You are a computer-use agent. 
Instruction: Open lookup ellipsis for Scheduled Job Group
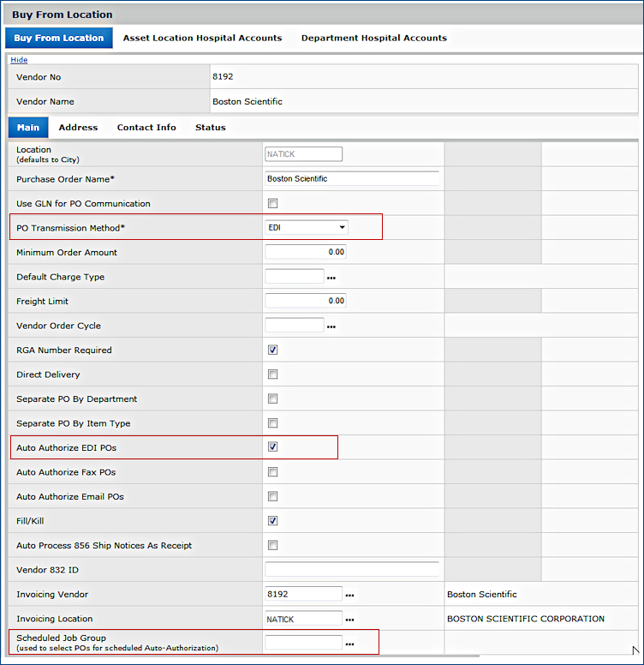[x=349, y=644]
